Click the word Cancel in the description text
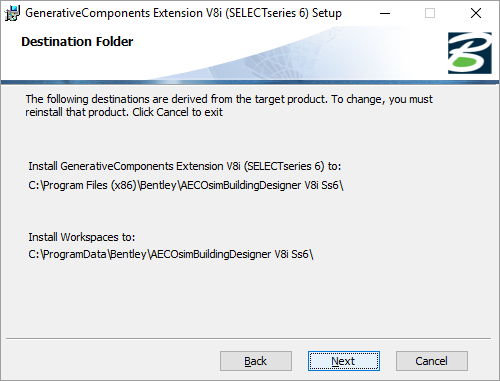Screen dimensions: 500x381 pos(172,112)
